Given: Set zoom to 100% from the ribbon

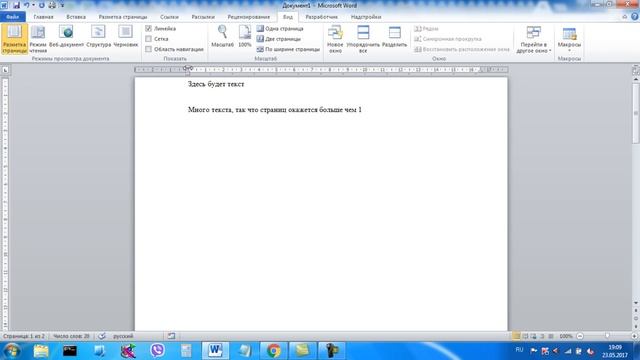Looking at the screenshot, I should (245, 37).
